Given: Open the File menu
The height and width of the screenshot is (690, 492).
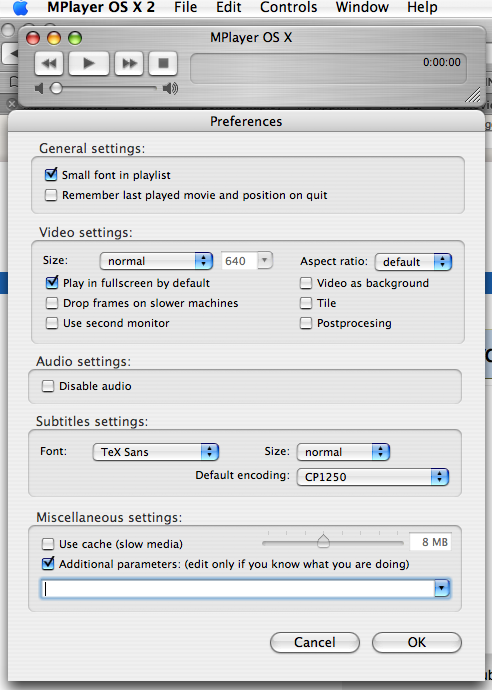Looking at the screenshot, I should (185, 7).
